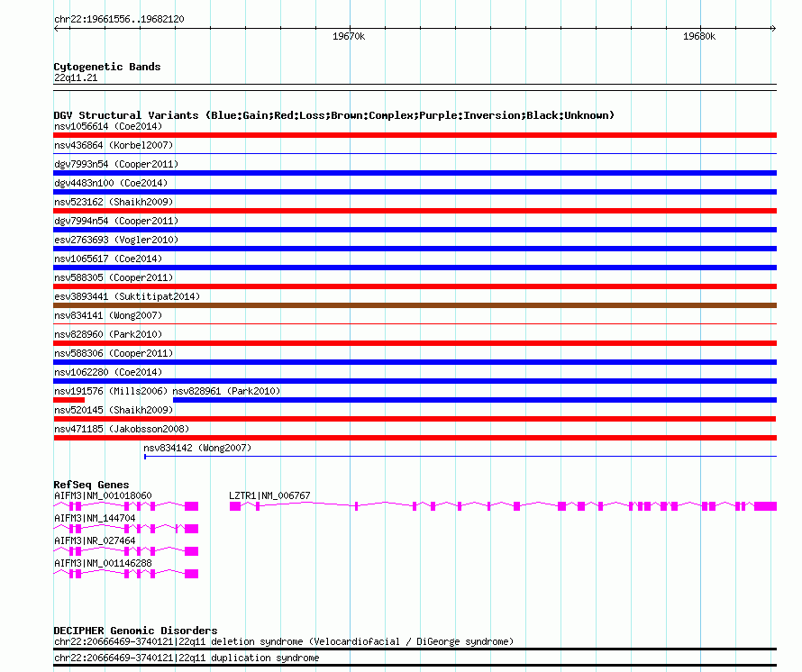Click the AIFM3 NR_027464 transcript glyph
The image size is (802, 672).
pyautogui.click(x=126, y=551)
